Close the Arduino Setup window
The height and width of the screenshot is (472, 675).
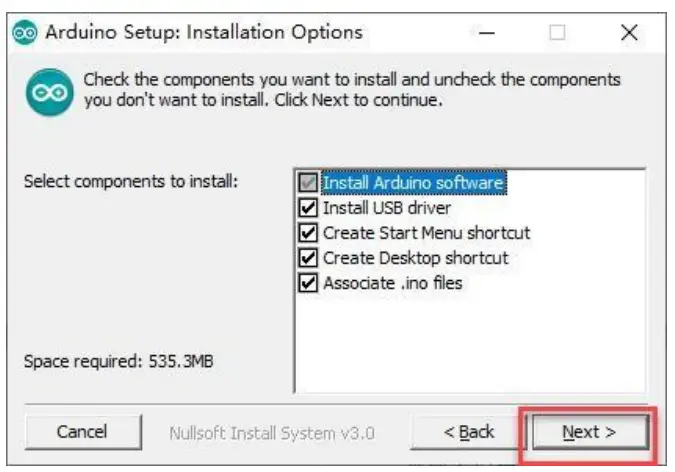[629, 33]
